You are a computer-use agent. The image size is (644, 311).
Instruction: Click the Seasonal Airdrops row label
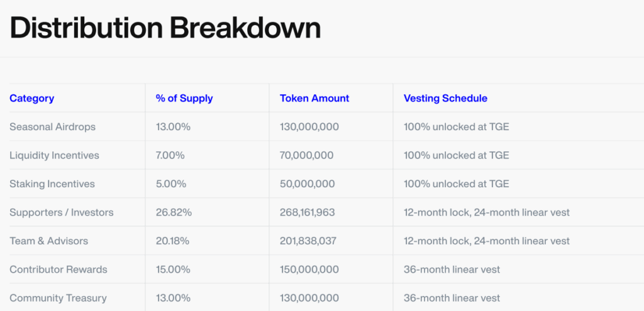[53, 127]
